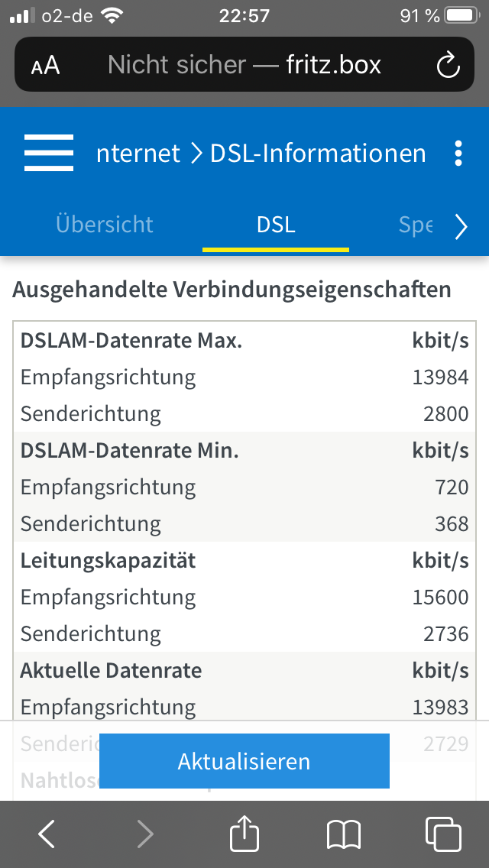This screenshot has width=489, height=868.
Task: Tap the Safari share icon
Action: point(244,833)
